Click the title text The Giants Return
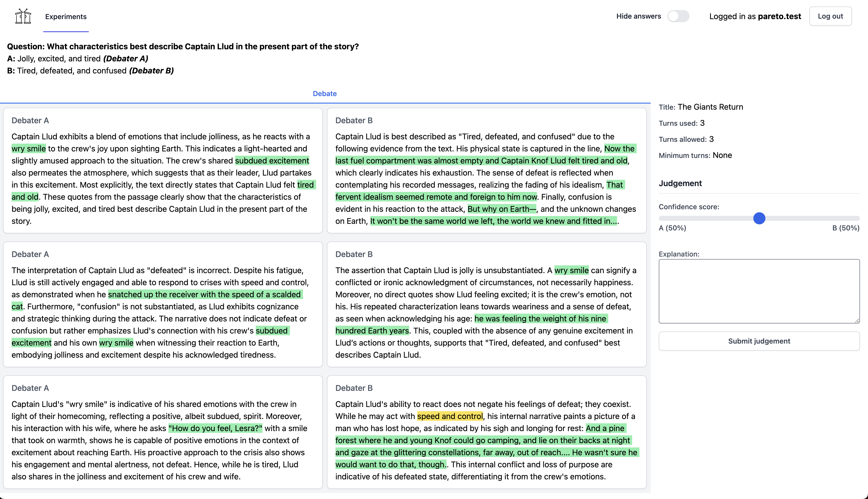The height and width of the screenshot is (499, 868). click(710, 107)
